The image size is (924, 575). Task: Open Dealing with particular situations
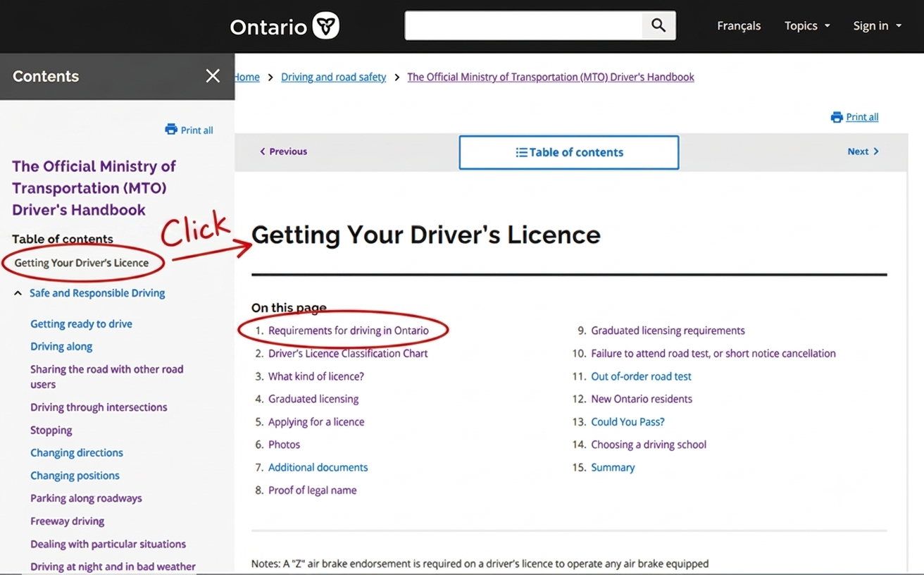click(108, 544)
